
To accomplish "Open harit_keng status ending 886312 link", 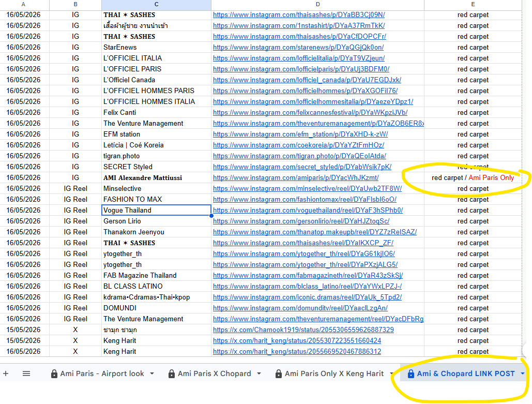I will [x=297, y=352].
